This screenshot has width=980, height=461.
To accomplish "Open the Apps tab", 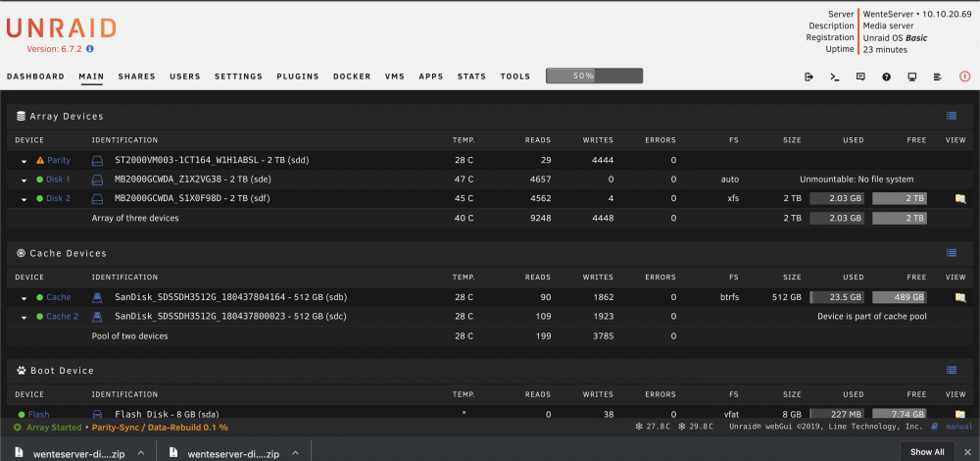I will (x=431, y=77).
